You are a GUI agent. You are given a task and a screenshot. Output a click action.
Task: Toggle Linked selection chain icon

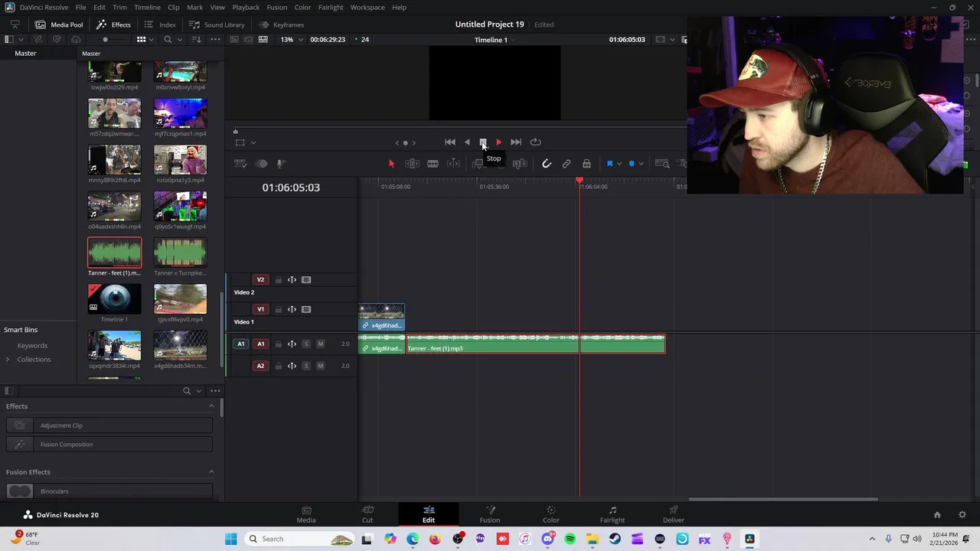click(x=567, y=164)
